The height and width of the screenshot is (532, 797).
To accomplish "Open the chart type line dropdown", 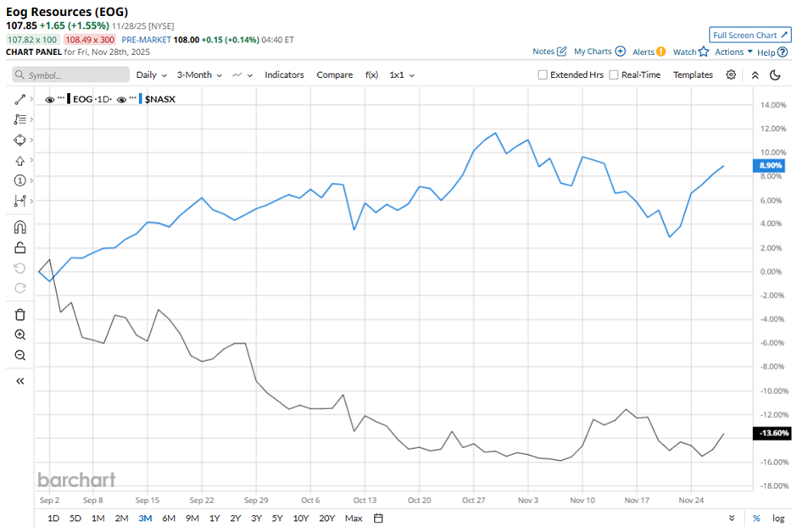I will (x=242, y=75).
